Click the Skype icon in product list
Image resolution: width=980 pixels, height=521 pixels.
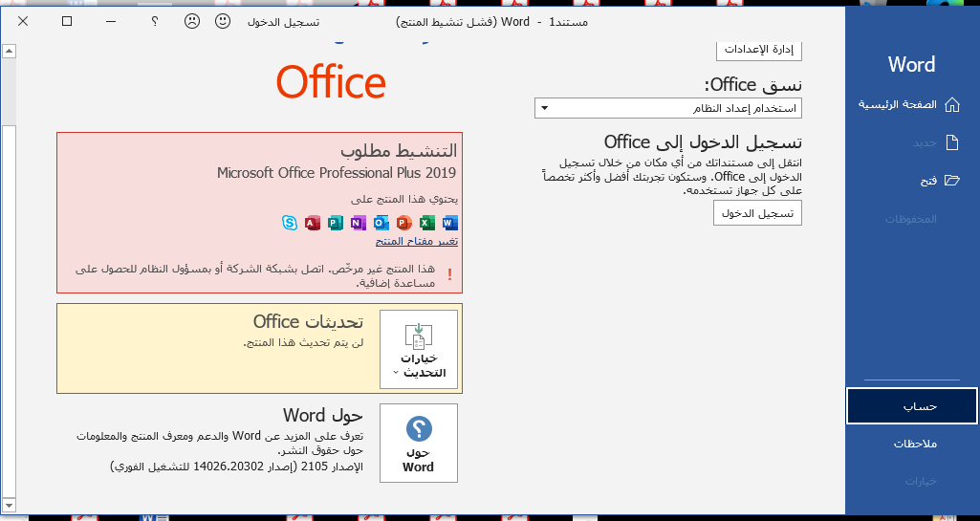(290, 223)
